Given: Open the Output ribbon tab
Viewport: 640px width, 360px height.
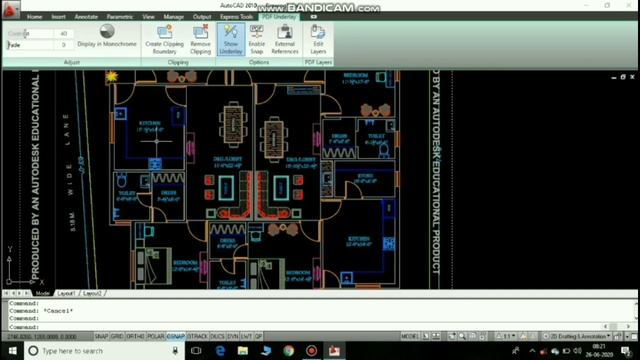Looking at the screenshot, I should [x=202, y=17].
